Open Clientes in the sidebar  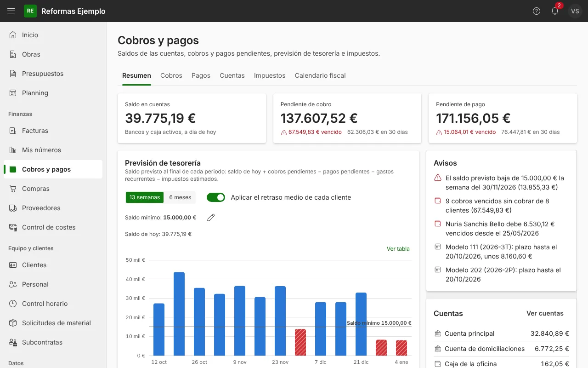pyautogui.click(x=53, y=265)
